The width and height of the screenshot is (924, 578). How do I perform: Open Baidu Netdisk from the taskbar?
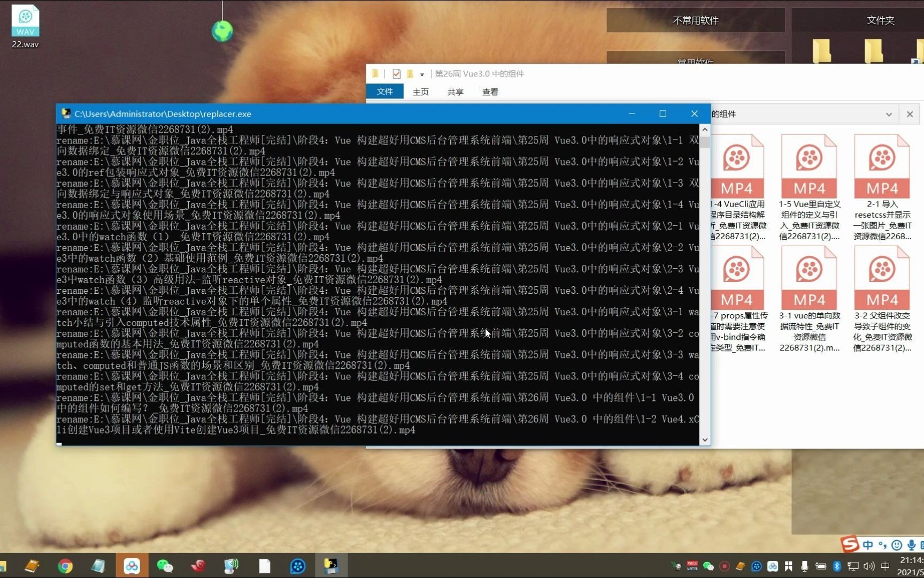click(x=132, y=566)
